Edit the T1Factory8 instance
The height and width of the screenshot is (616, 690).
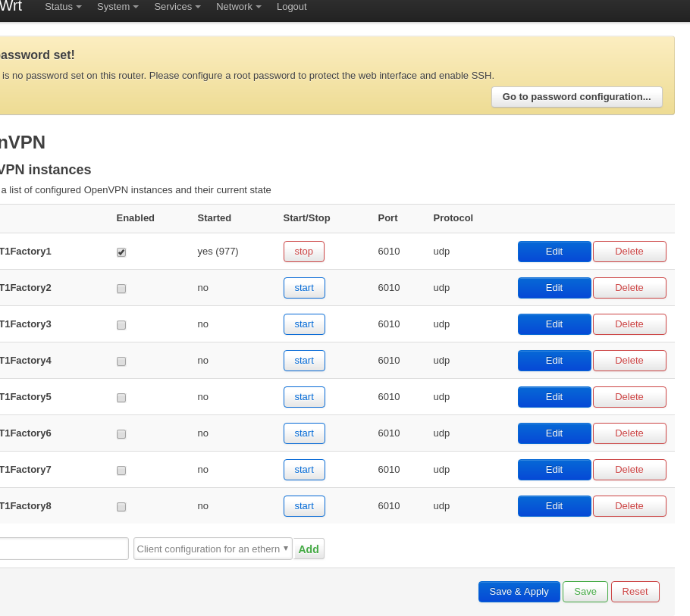pos(554,506)
